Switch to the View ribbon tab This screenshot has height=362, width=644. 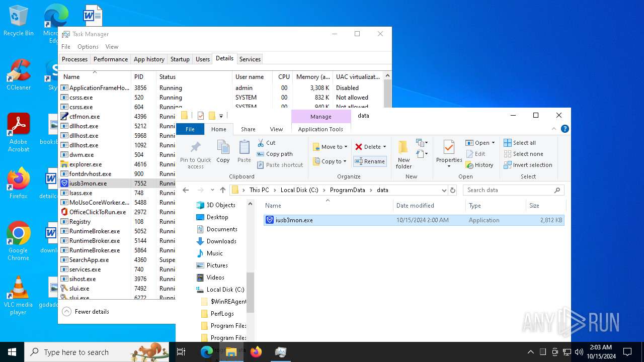pyautogui.click(x=276, y=129)
